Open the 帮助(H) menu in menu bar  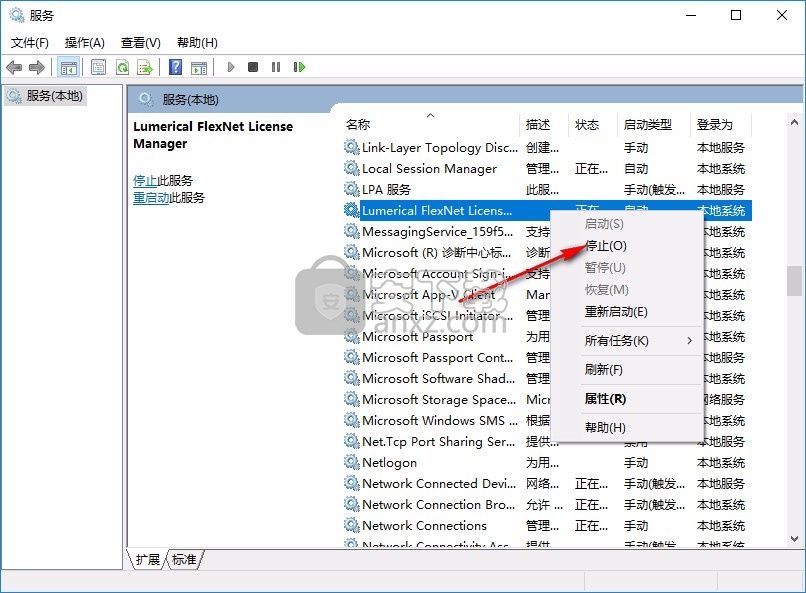(197, 43)
